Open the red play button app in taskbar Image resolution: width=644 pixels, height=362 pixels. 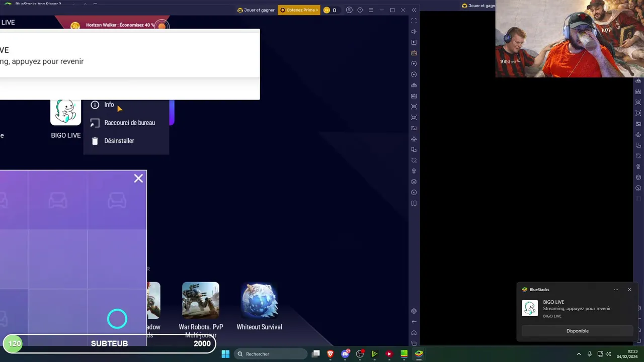coord(389,354)
